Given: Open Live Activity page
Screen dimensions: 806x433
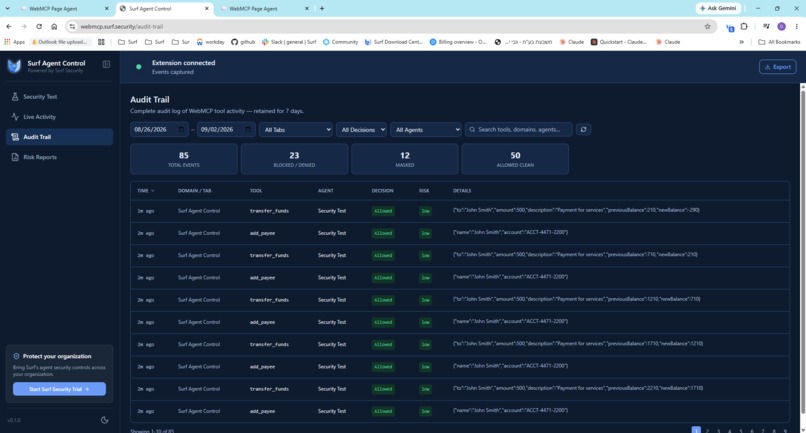Looking at the screenshot, I should [x=60, y=117].
